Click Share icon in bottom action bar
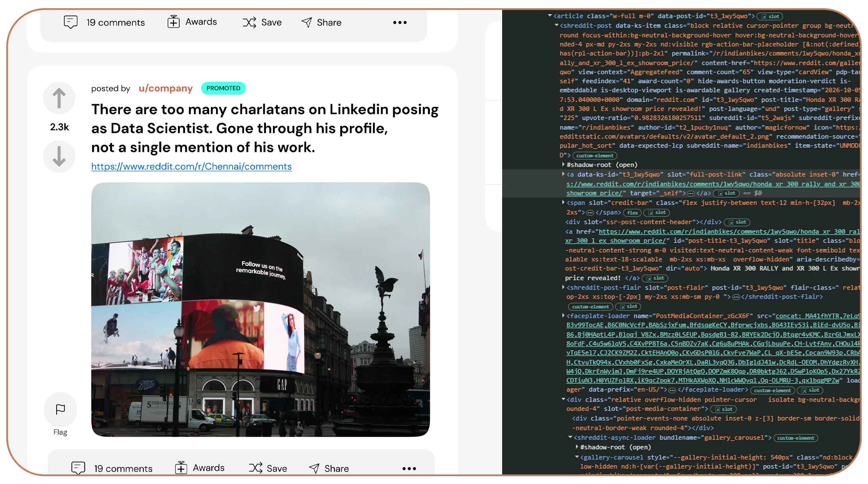This screenshot has width=868, height=484. 314,468
